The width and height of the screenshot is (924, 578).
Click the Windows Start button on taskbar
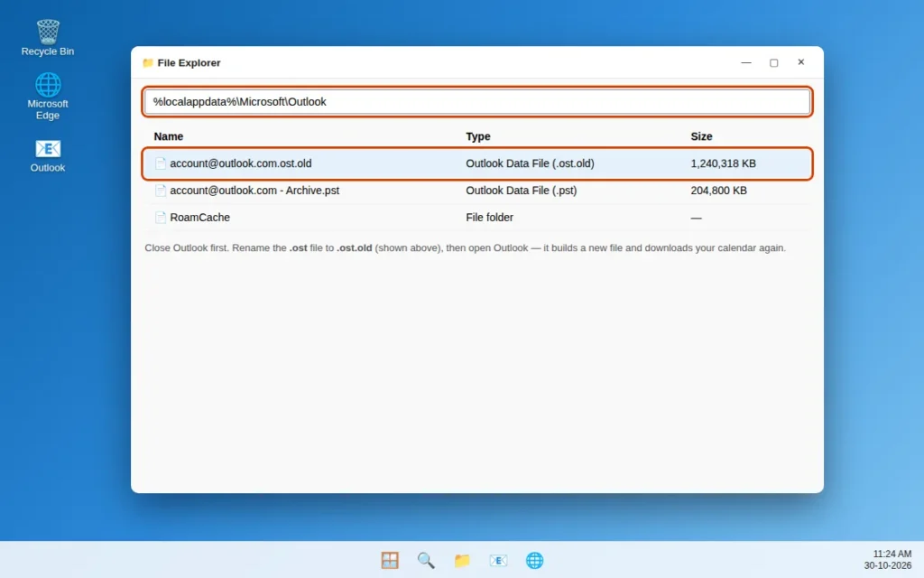(x=390, y=560)
